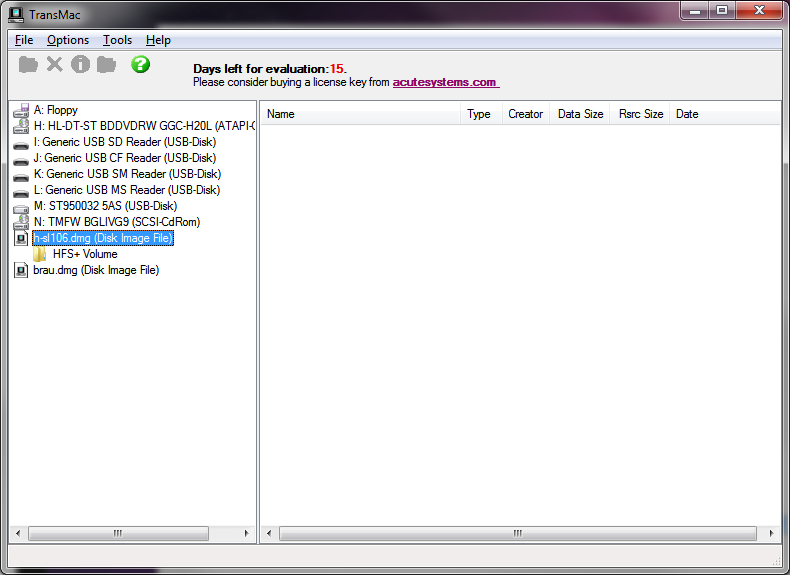This screenshot has width=790, height=575.
Task: Sort by the Date column header
Action: 725,114
